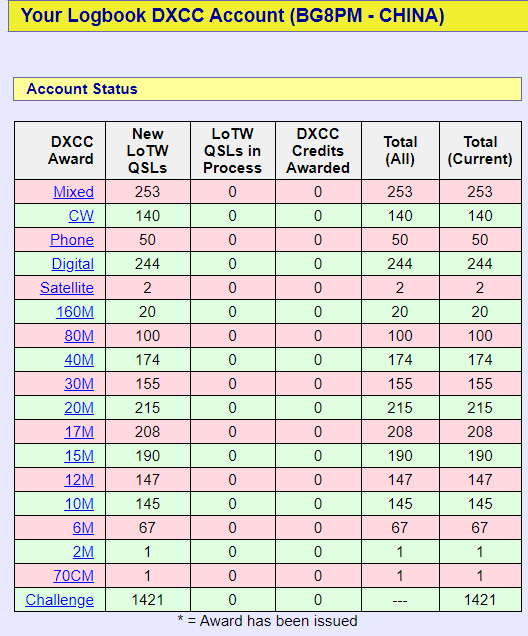Open the 80M band link

[79, 336]
